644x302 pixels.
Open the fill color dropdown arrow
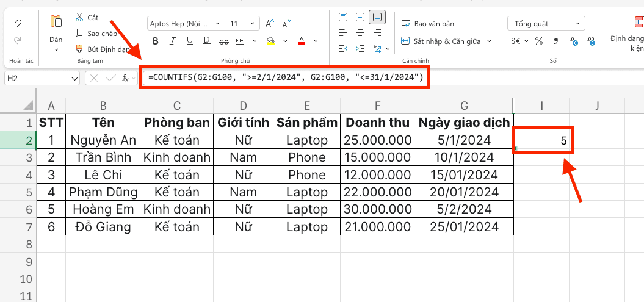click(x=285, y=41)
